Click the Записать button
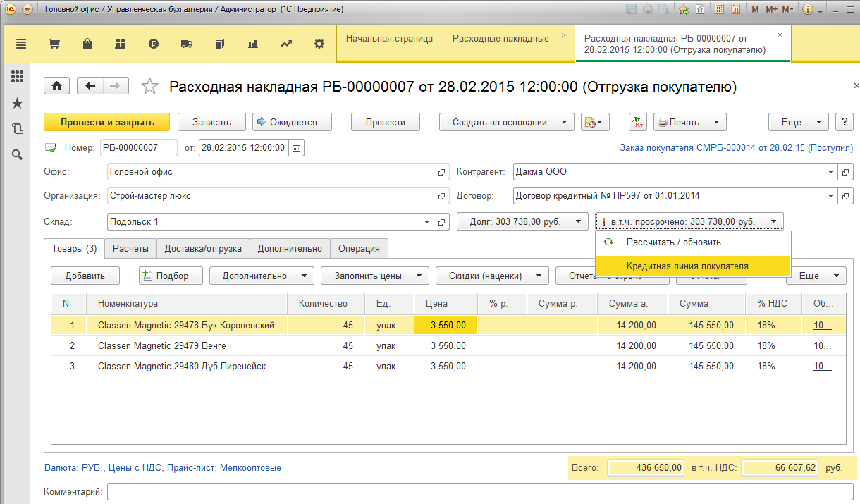The image size is (860, 504). (211, 122)
